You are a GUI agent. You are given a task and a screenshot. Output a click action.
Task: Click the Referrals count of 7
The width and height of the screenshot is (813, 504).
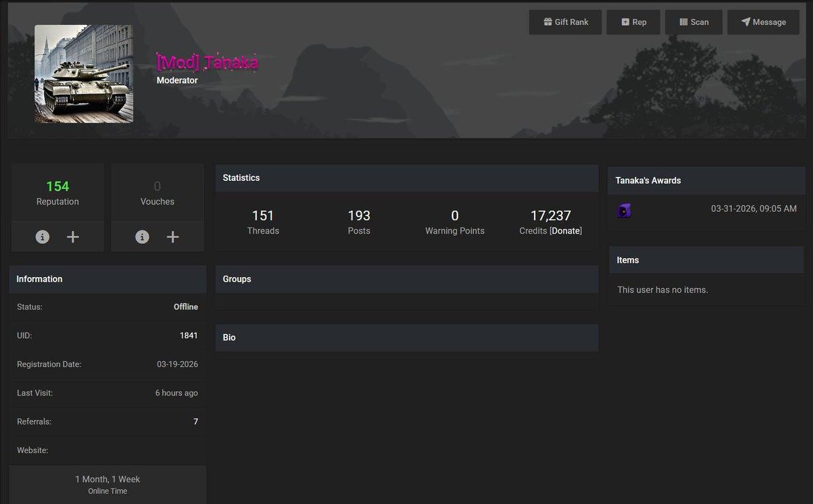(196, 421)
